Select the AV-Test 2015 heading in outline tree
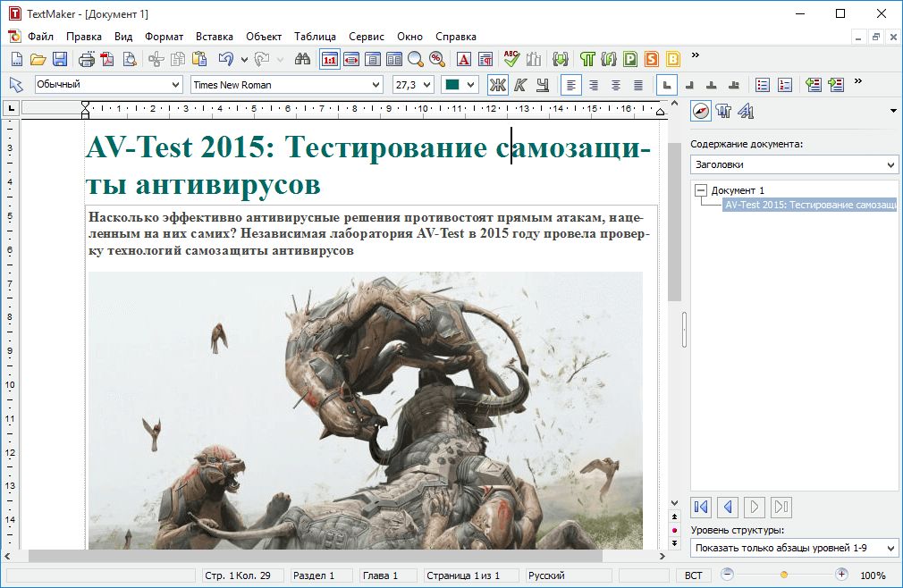The width and height of the screenshot is (903, 588). click(x=809, y=205)
